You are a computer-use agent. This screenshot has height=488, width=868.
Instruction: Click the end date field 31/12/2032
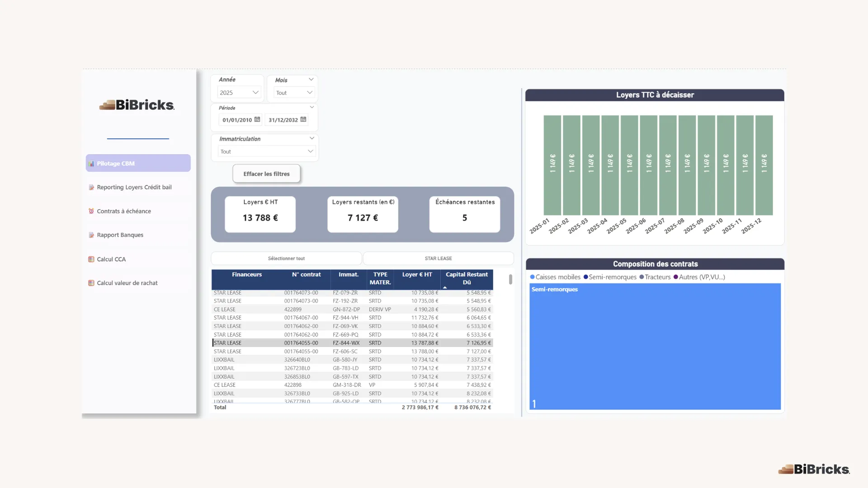tap(287, 120)
